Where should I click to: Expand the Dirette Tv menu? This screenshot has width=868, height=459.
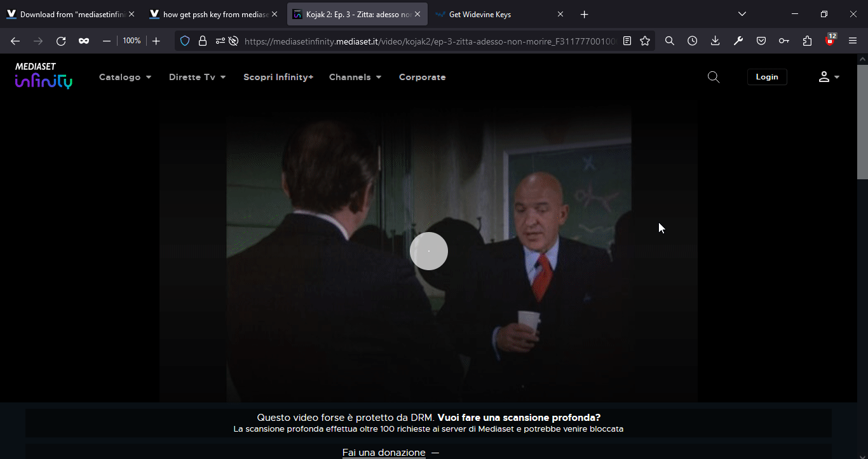tap(198, 77)
